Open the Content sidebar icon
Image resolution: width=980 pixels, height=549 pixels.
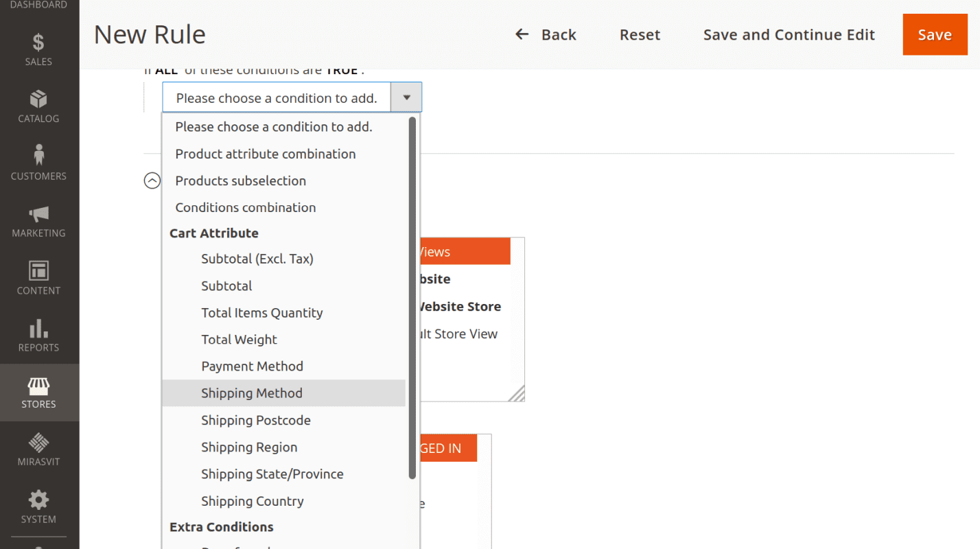pos(38,271)
